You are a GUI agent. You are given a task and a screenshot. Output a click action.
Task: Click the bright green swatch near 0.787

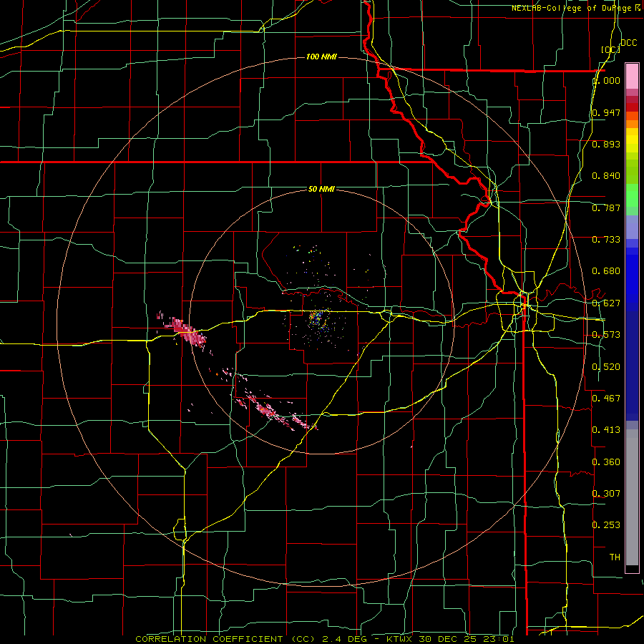[632, 195]
